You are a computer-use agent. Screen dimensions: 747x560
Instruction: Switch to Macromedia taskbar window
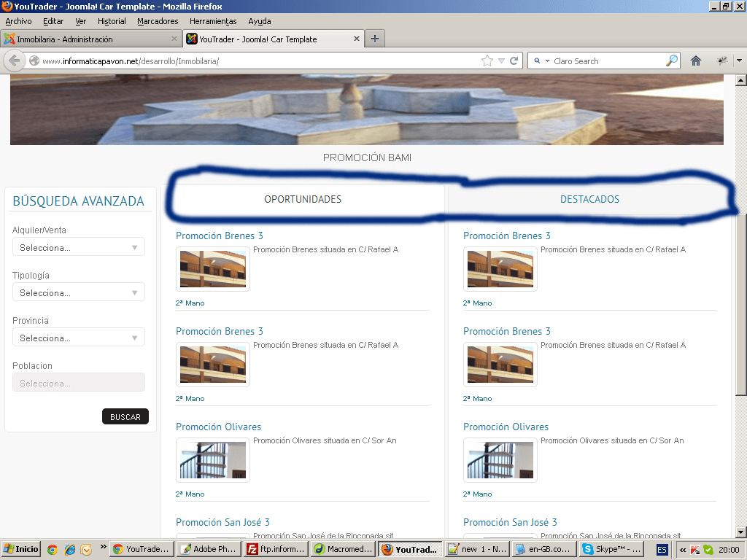(344, 549)
